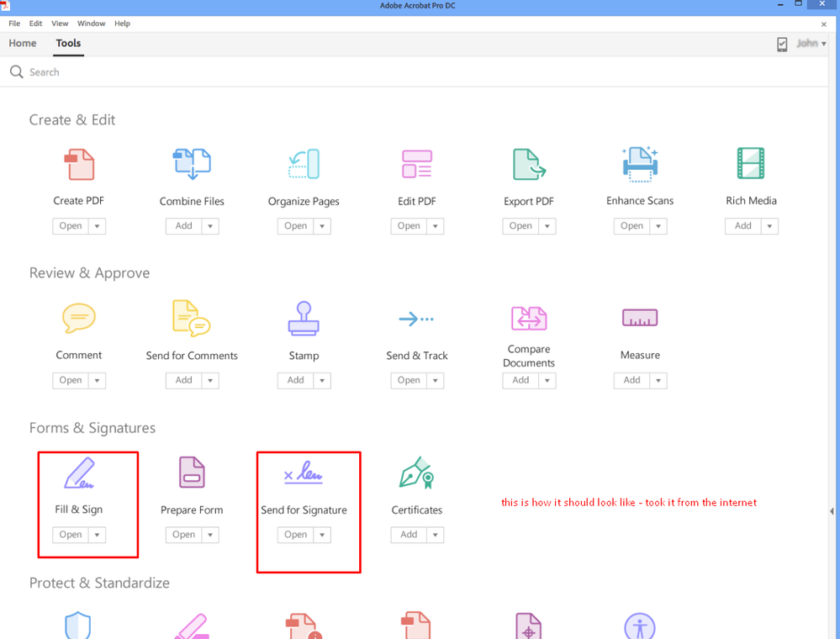Switch to the Home tab
This screenshot has width=840, height=639.
click(x=23, y=44)
